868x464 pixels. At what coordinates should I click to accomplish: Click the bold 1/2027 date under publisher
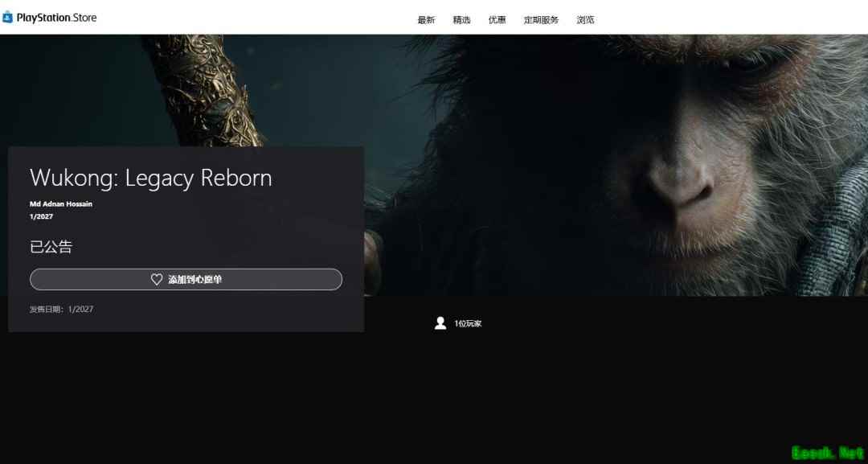pos(41,216)
